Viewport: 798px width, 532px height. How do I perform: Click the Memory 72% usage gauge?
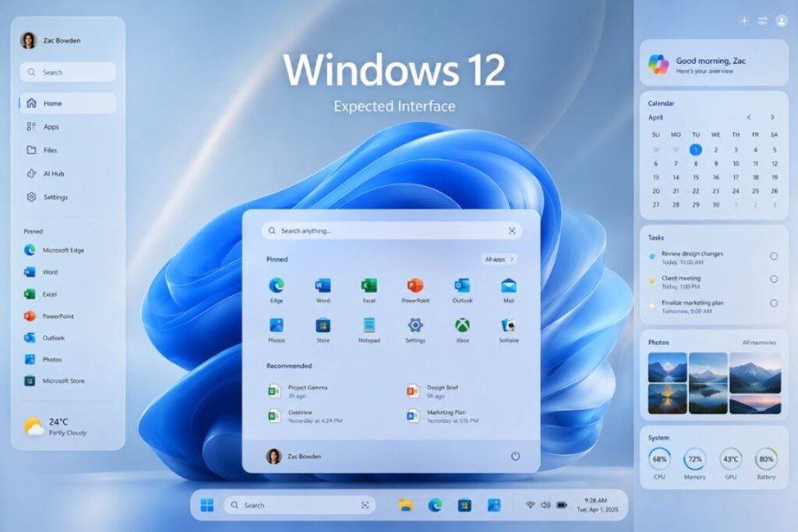pos(694,459)
